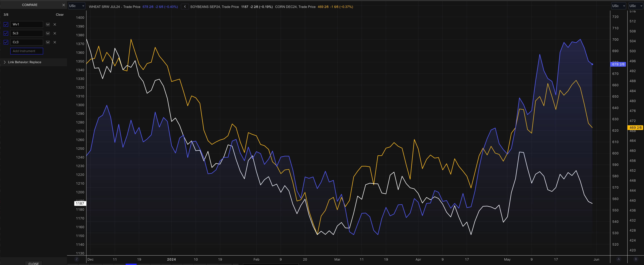The width and height of the screenshot is (644, 265).
Task: Close the Compare panel with X icon
Action: click(64, 5)
